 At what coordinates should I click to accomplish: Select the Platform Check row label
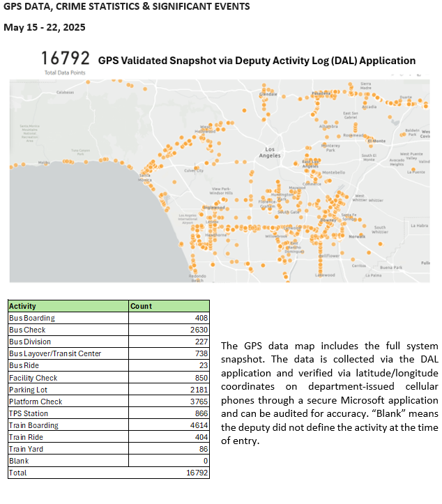click(x=36, y=402)
